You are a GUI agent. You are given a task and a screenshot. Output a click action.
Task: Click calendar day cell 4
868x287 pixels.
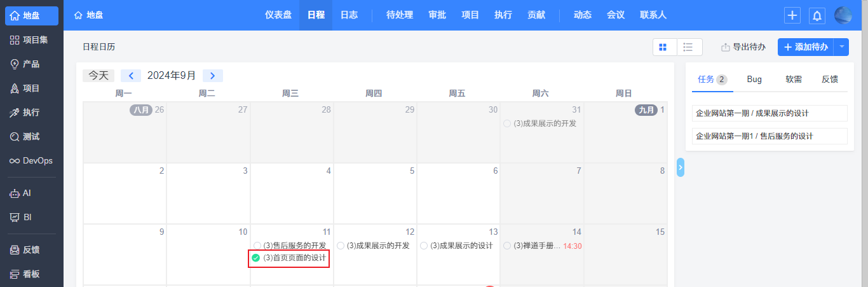292,193
